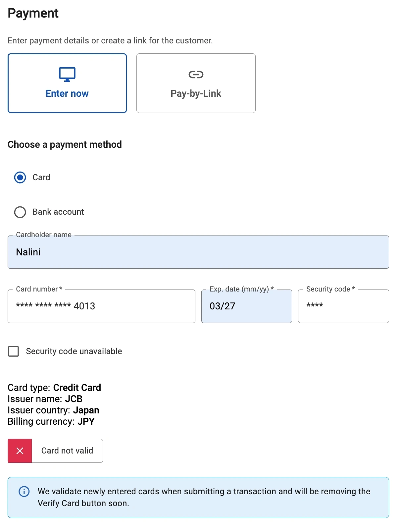The height and width of the screenshot is (532, 404).
Task: Click into the Security code field
Action: [x=343, y=306]
